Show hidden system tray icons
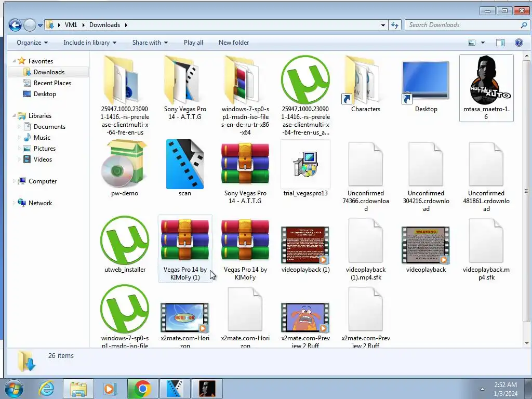Image resolution: width=532 pixels, height=399 pixels. coord(482,389)
